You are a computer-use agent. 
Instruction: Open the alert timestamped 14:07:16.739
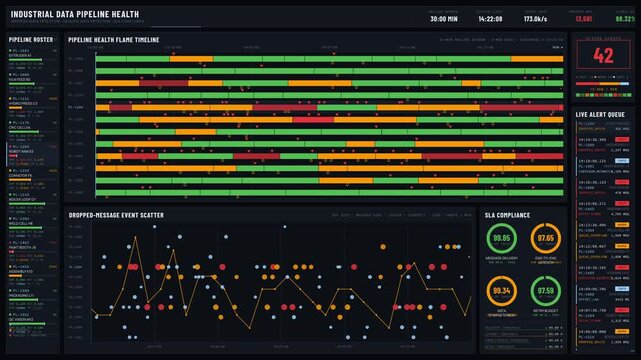(603, 315)
